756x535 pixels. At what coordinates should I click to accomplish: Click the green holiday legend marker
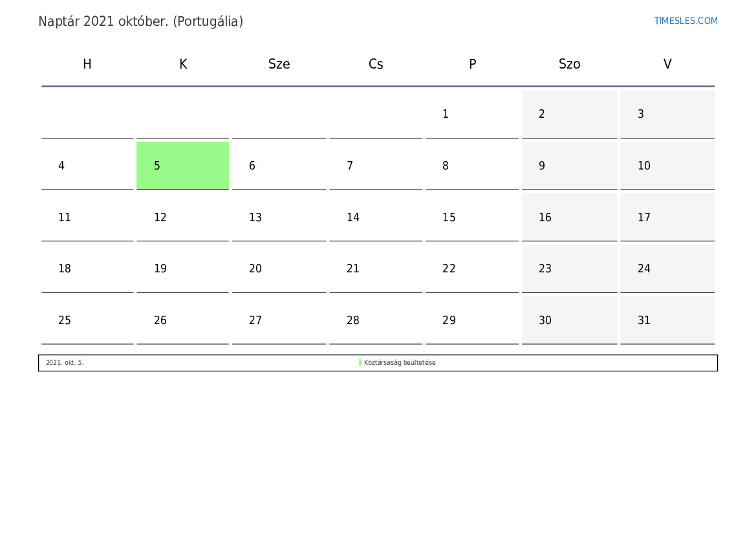tap(360, 362)
